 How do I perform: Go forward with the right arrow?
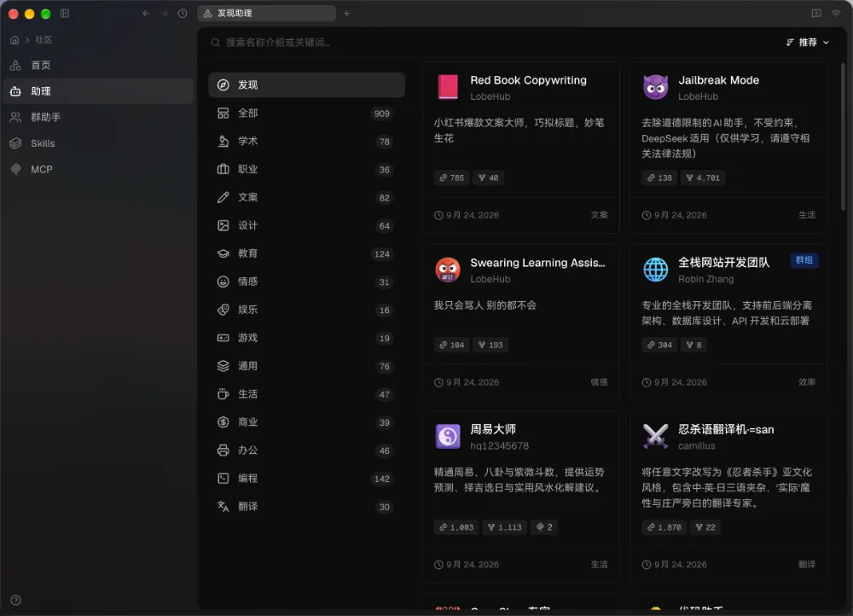click(x=165, y=13)
